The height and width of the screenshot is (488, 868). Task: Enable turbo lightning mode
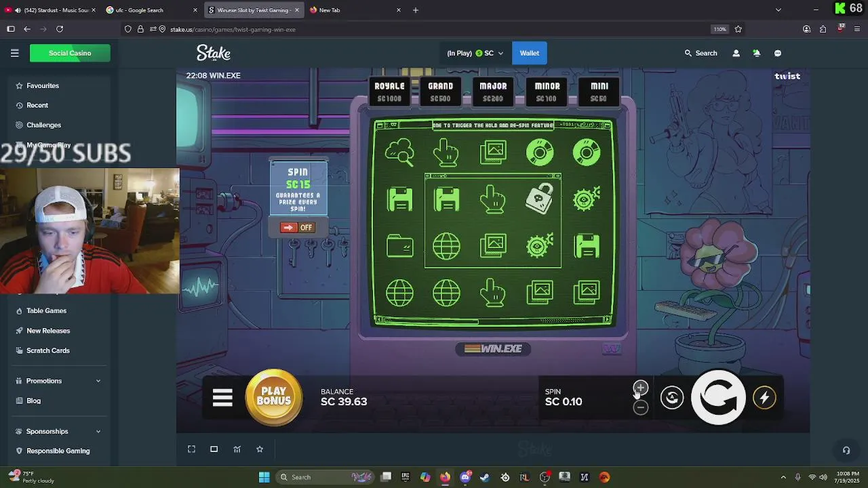(764, 398)
